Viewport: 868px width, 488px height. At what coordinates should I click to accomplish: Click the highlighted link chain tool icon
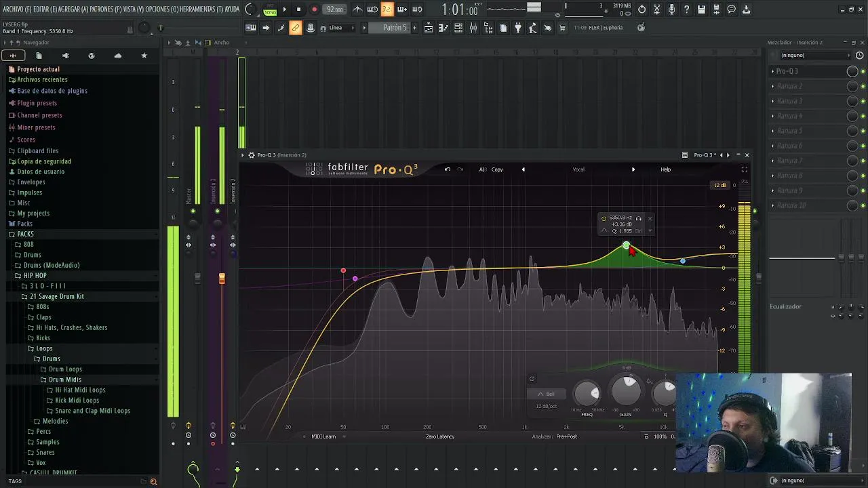pos(296,28)
